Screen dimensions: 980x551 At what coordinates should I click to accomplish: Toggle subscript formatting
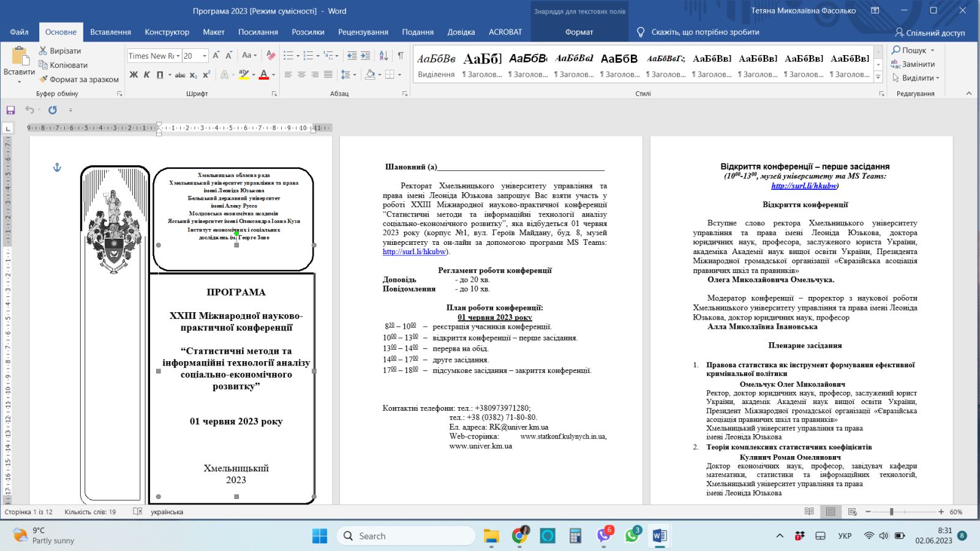[x=193, y=75]
